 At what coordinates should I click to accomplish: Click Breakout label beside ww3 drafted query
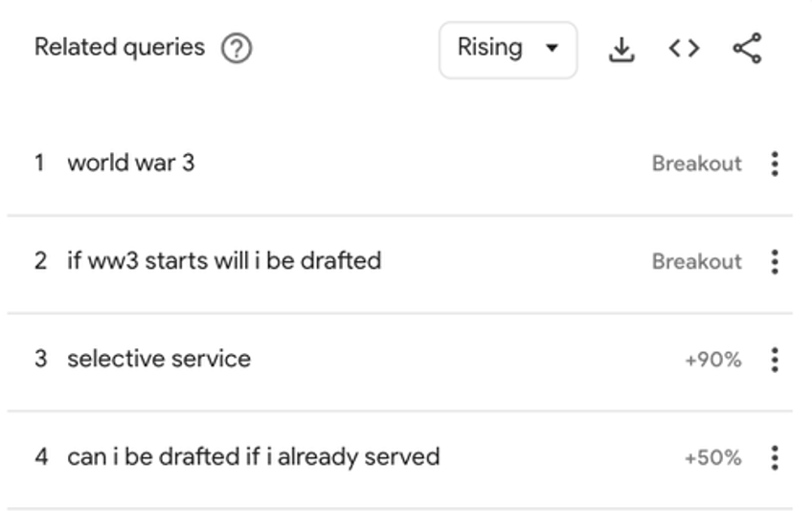pyautogui.click(x=696, y=261)
